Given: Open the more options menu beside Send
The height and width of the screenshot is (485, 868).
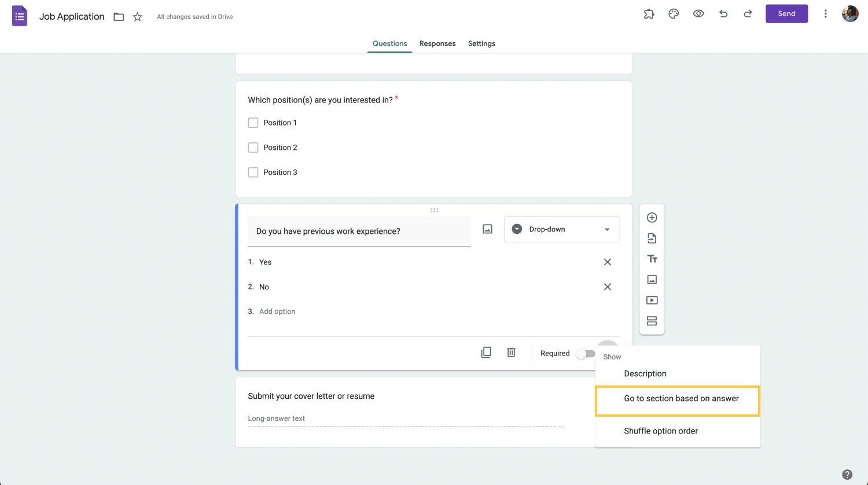Looking at the screenshot, I should click(x=825, y=14).
